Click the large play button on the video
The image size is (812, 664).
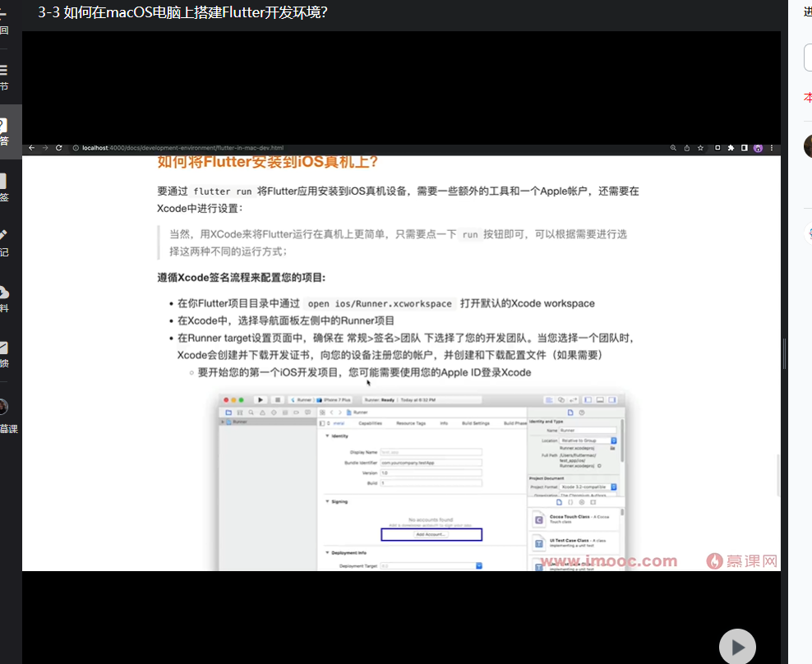[x=737, y=647]
